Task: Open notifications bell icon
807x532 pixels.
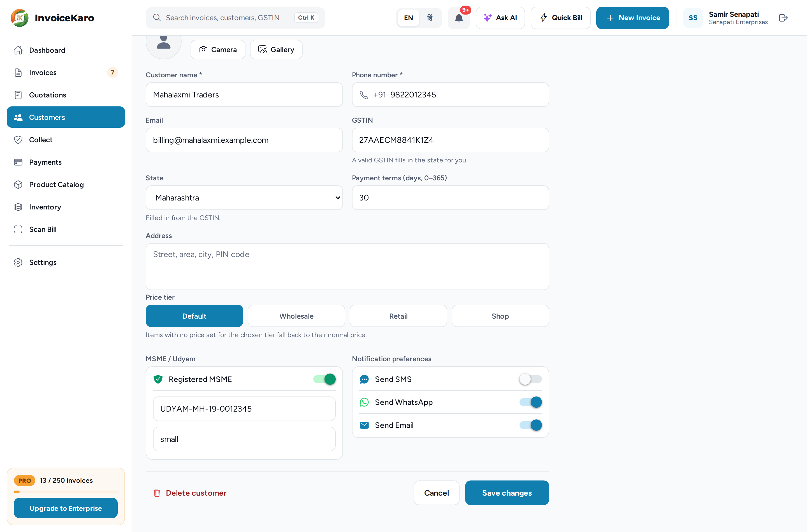Action: pyautogui.click(x=459, y=18)
